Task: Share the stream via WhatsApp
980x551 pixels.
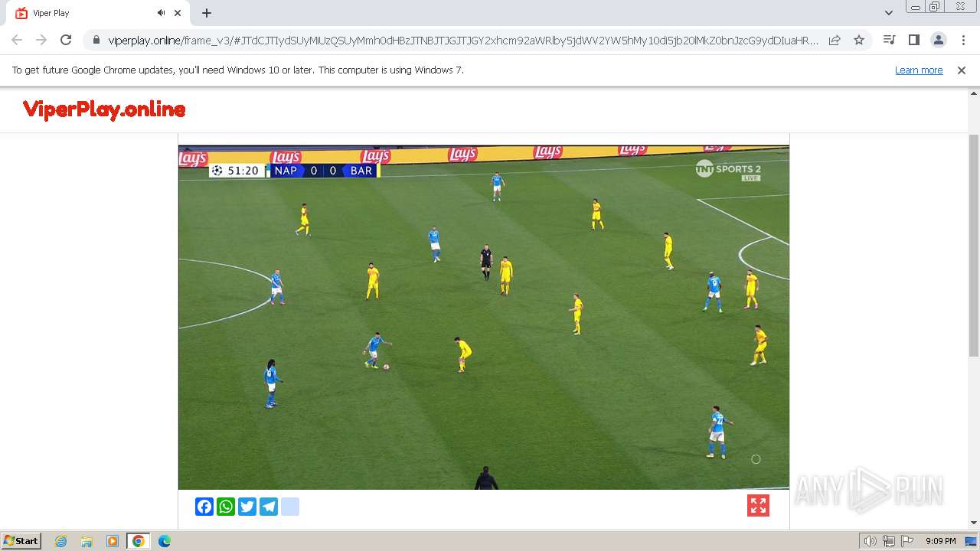Action: (x=226, y=507)
